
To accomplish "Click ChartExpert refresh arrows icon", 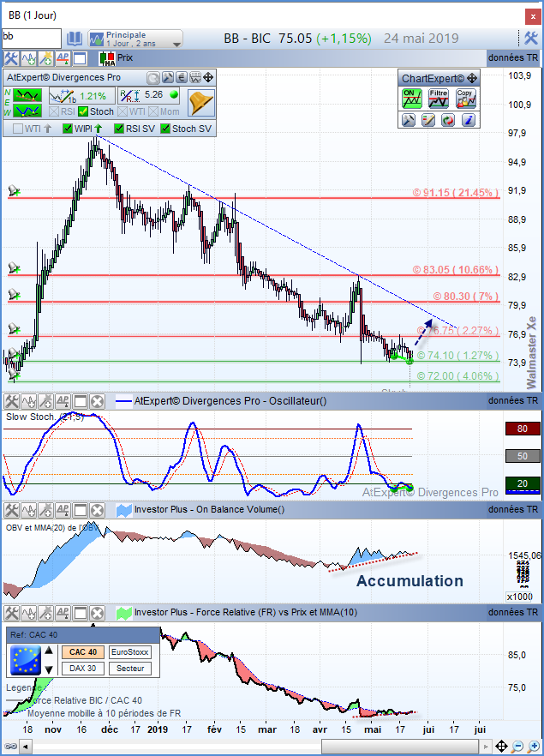I will (x=448, y=120).
